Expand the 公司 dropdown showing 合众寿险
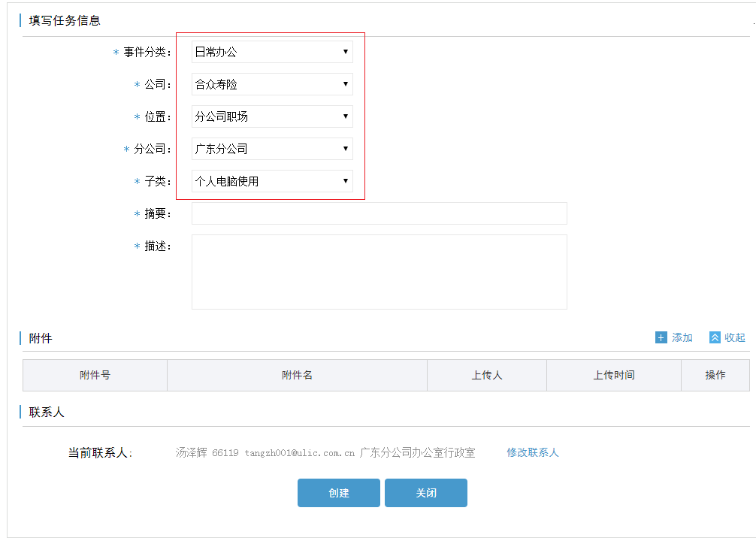The height and width of the screenshot is (547, 756). click(x=272, y=84)
